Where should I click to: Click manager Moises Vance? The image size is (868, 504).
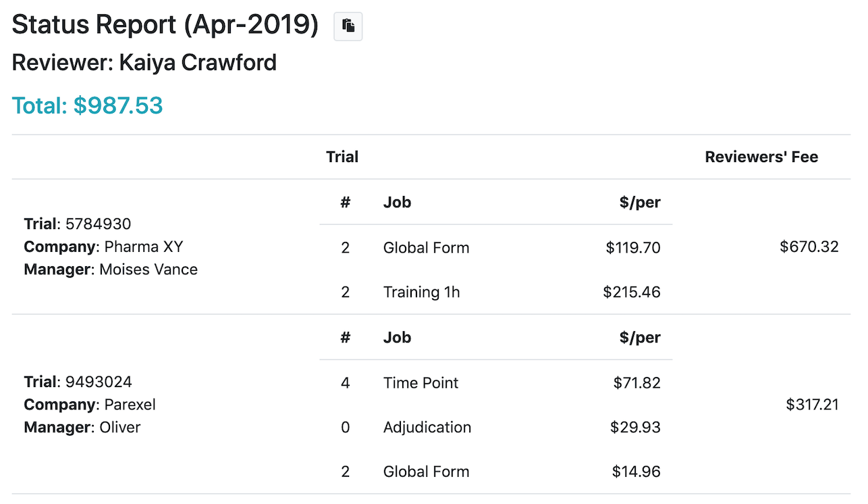click(148, 270)
